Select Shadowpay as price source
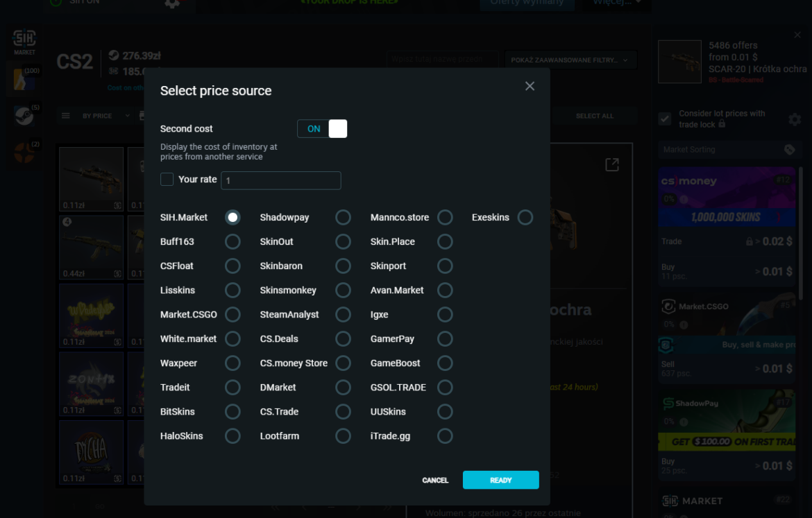This screenshot has width=812, height=518. [343, 217]
